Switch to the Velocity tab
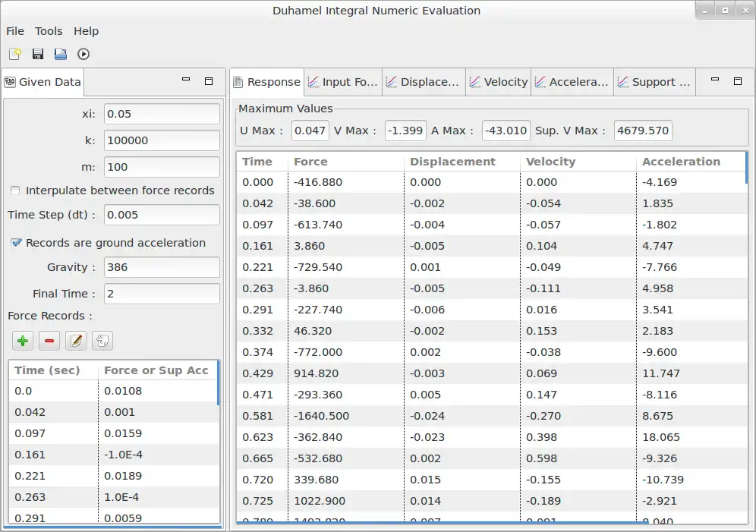The height and width of the screenshot is (532, 756). 498,82
